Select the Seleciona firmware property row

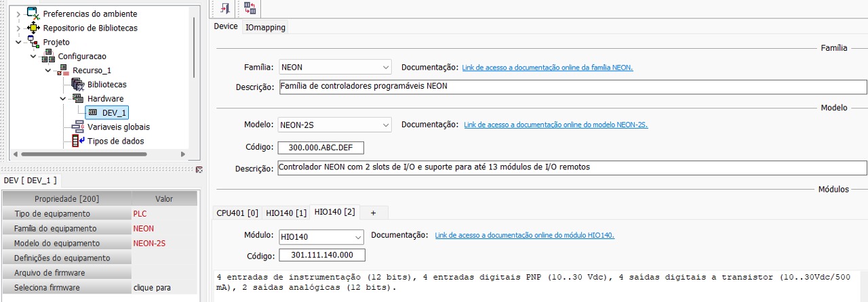[x=100, y=288]
